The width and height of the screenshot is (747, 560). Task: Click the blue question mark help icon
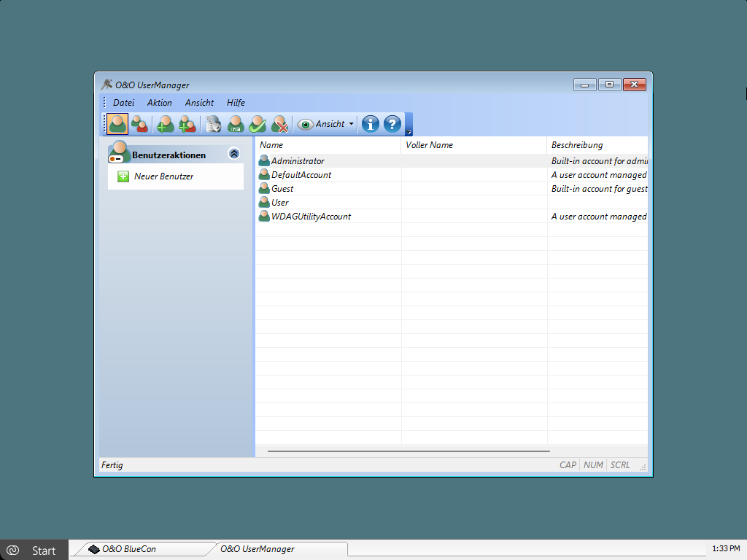point(392,124)
